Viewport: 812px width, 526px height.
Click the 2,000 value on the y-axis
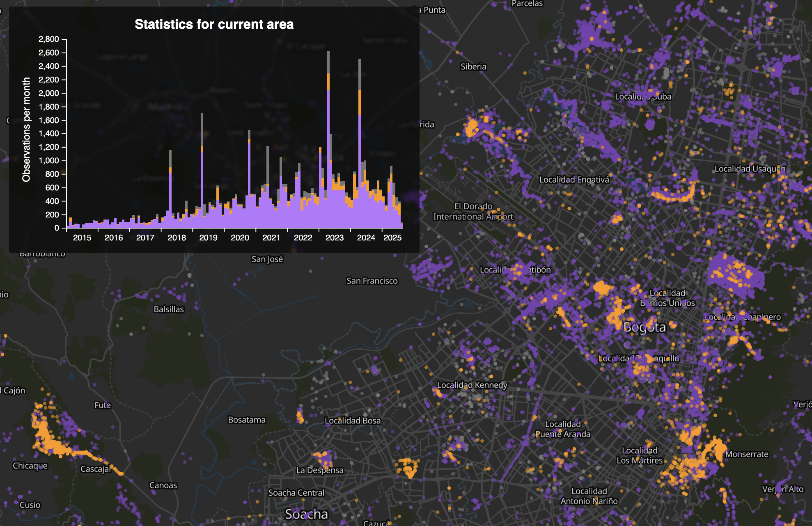(x=49, y=93)
